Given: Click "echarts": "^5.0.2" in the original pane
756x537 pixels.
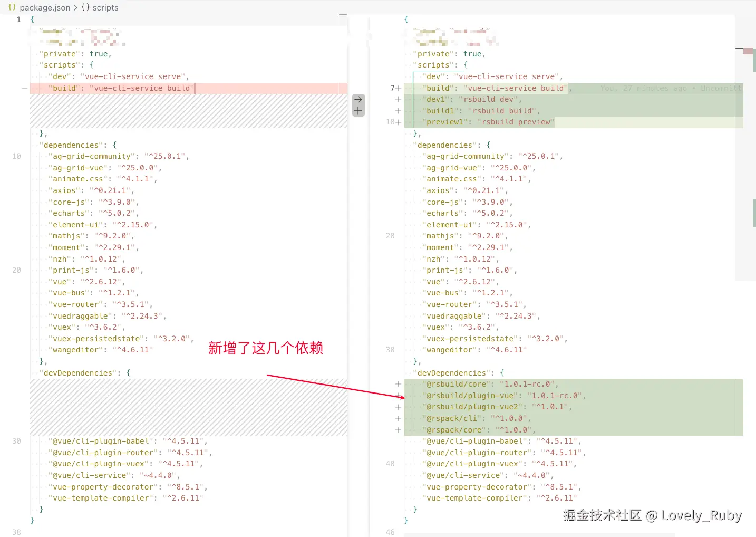Looking at the screenshot, I should pyautogui.click(x=93, y=213).
